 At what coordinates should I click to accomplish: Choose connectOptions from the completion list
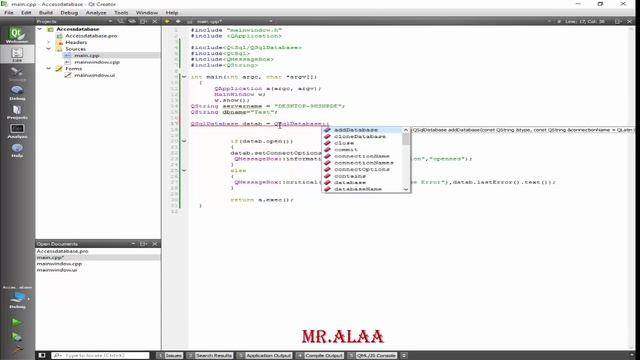(362, 169)
